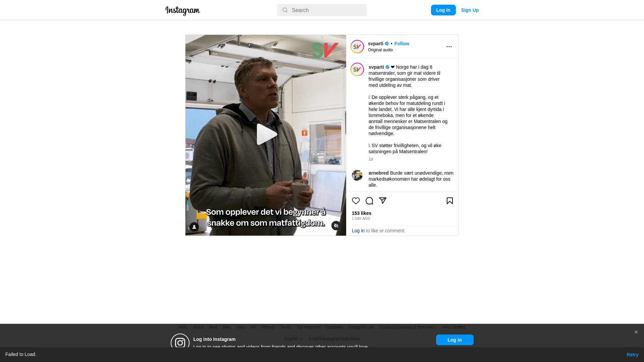Image resolution: width=644 pixels, height=362 pixels.
Task: Click the Search input field
Action: [322, 10]
